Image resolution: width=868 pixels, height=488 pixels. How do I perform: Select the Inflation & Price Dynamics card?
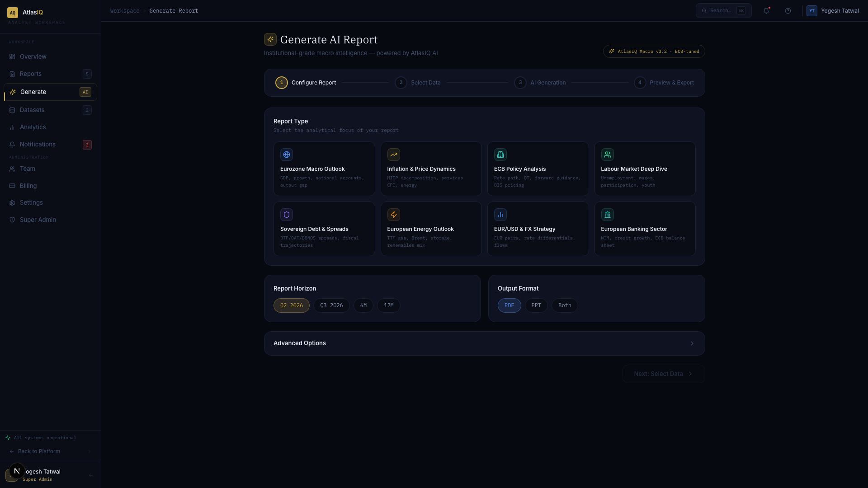(431, 169)
